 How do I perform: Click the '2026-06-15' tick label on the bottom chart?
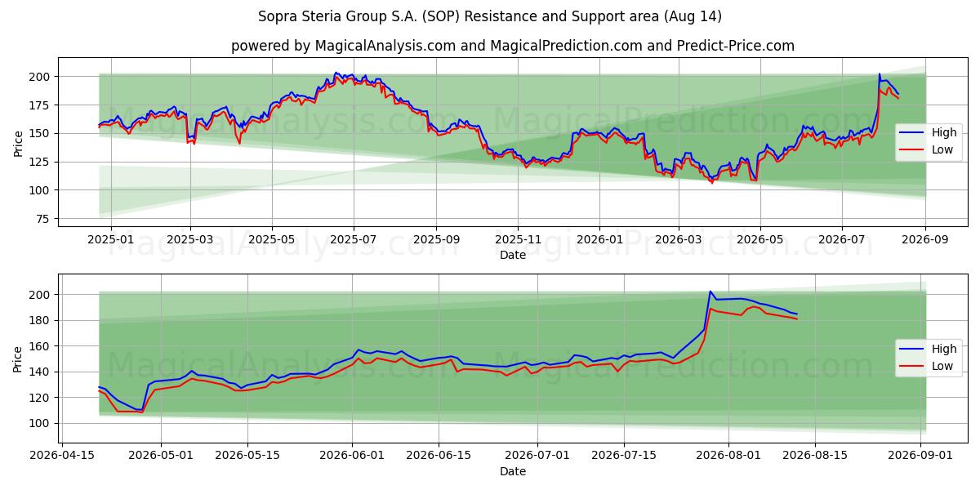click(439, 456)
